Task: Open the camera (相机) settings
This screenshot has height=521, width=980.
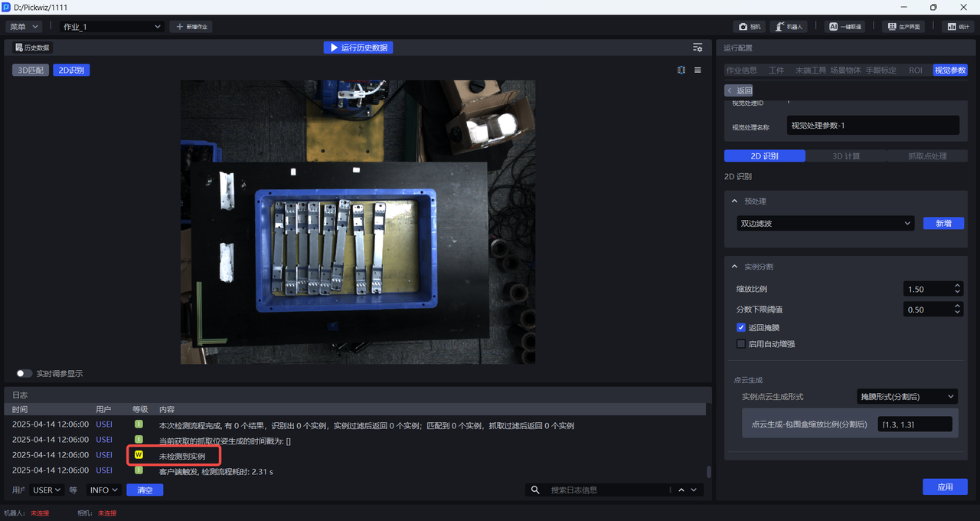Action: [750, 26]
